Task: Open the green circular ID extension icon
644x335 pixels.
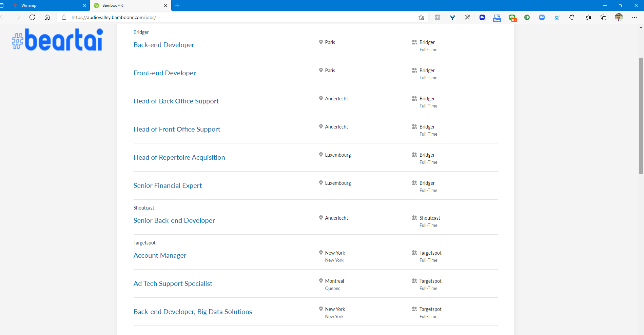Action: tap(527, 17)
